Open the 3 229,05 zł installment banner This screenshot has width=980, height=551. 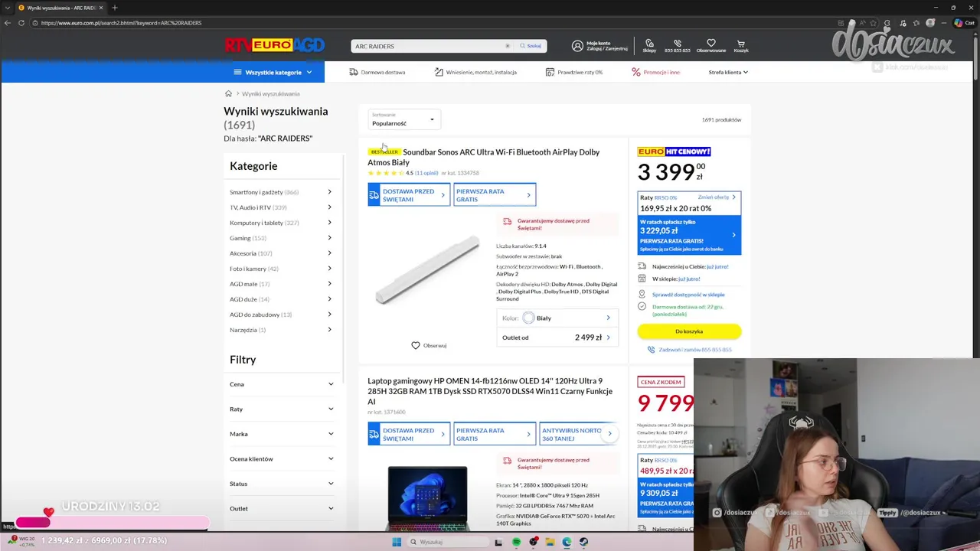[689, 235]
